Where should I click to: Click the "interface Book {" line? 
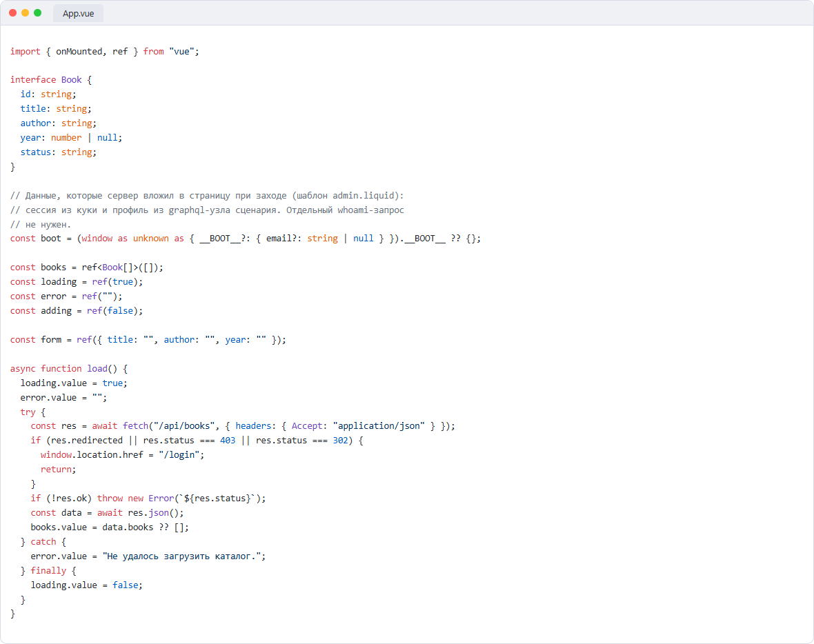click(x=51, y=80)
